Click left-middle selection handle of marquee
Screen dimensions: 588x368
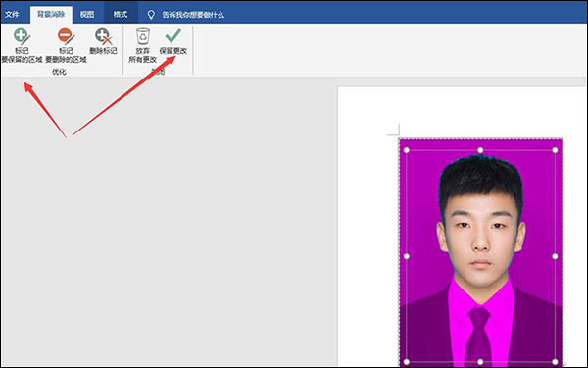[406, 256]
